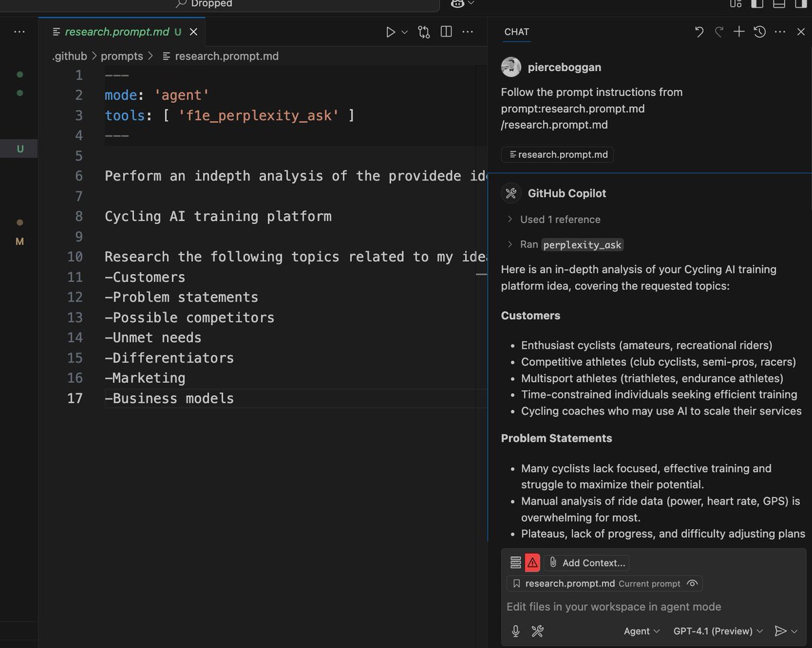Open the GPT-4.1 (Preview) model picker
Viewport: 812px width, 648px height.
click(x=718, y=631)
